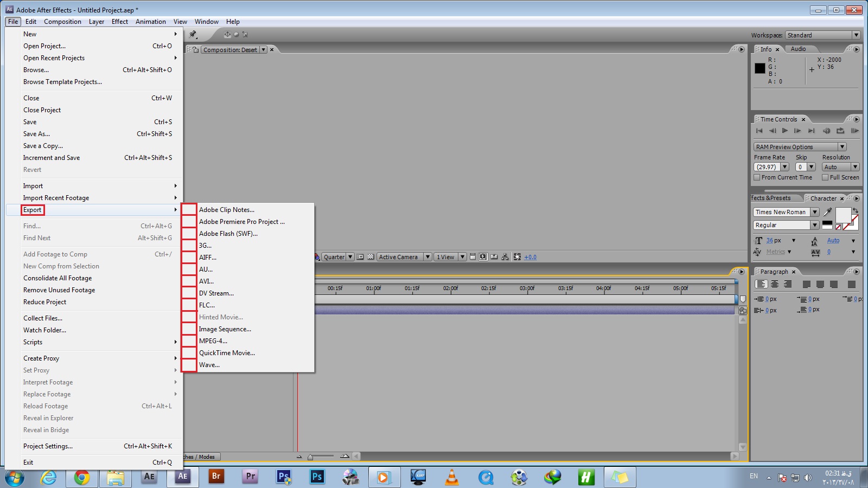868x488 pixels.
Task: Select the eyedropper in Character panel
Action: [828, 212]
